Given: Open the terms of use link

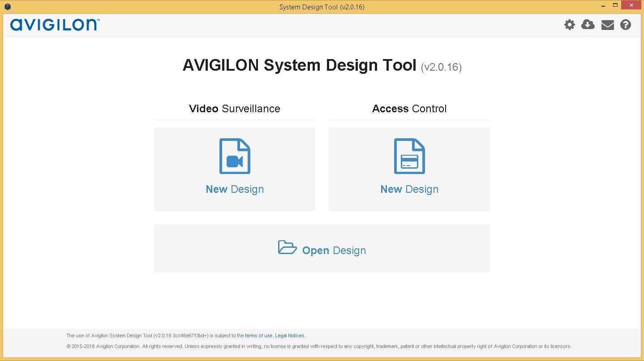Looking at the screenshot, I should 258,336.
